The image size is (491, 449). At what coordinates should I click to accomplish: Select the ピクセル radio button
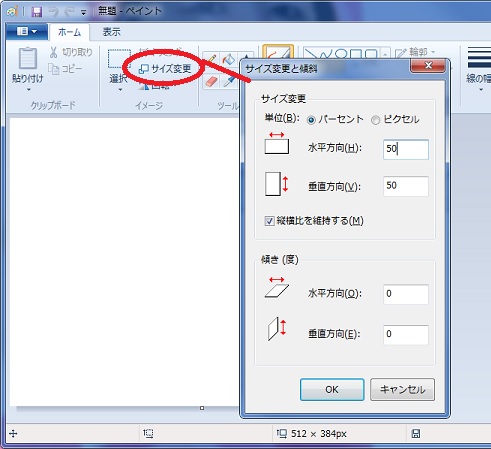(376, 120)
